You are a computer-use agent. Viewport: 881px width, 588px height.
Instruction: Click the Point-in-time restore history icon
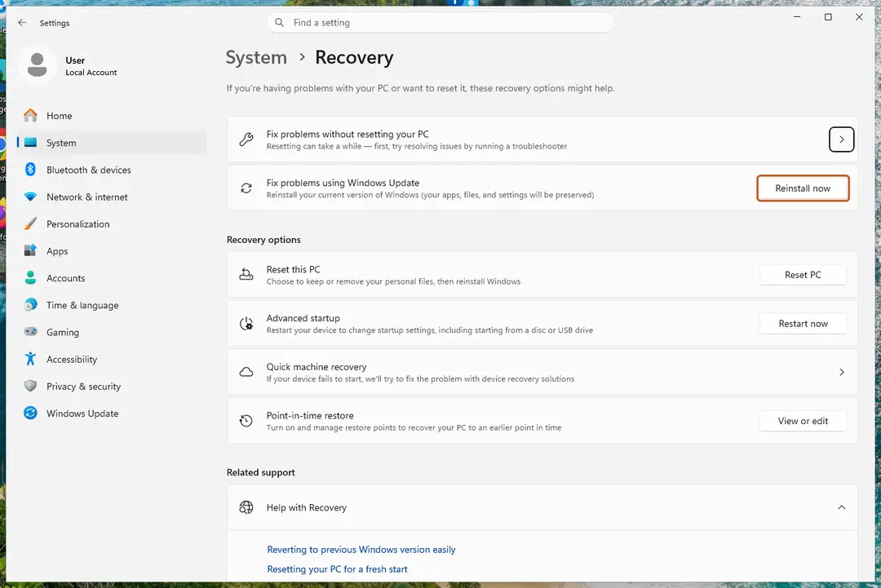tap(246, 421)
